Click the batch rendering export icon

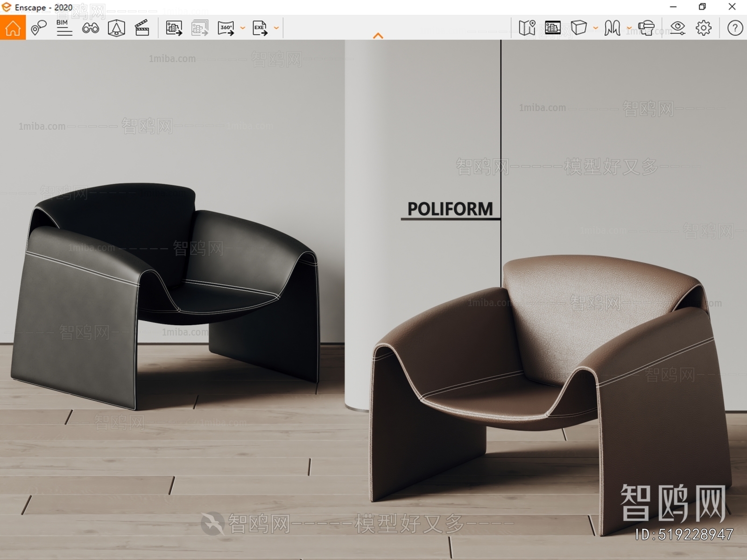pyautogui.click(x=200, y=28)
